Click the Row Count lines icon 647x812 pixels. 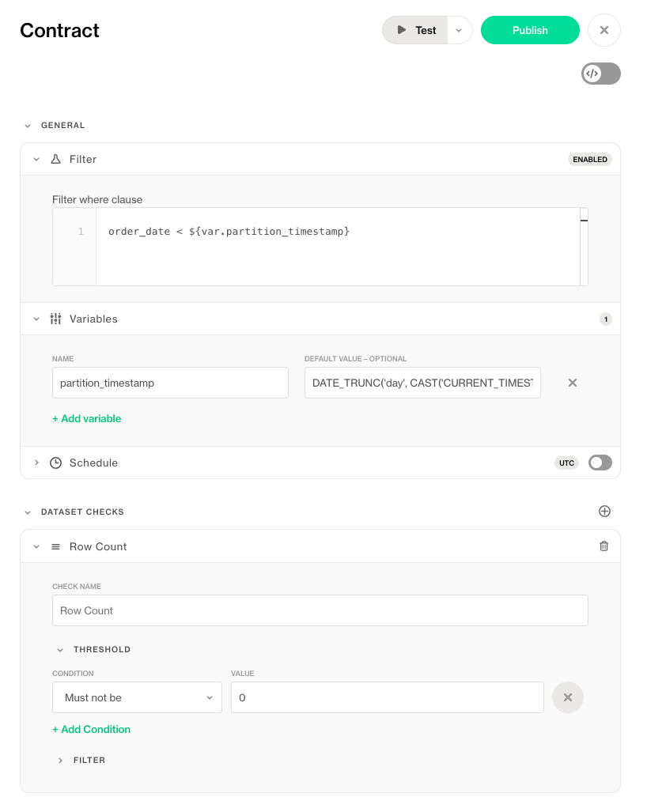click(x=55, y=547)
